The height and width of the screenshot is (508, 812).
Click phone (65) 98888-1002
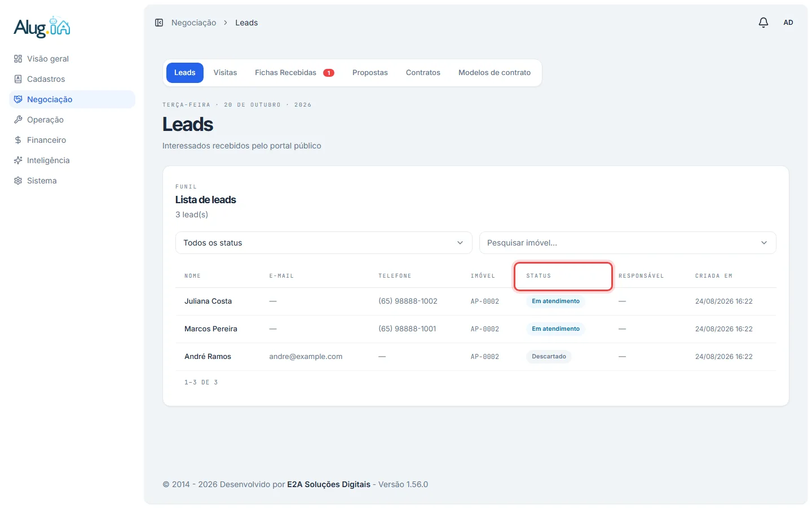click(x=408, y=301)
